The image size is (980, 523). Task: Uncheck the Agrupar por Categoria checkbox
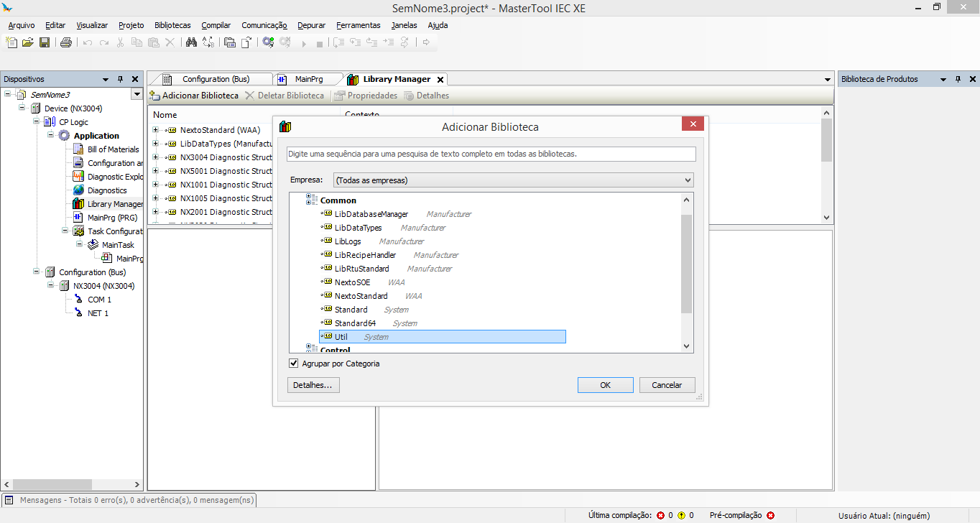click(x=293, y=364)
